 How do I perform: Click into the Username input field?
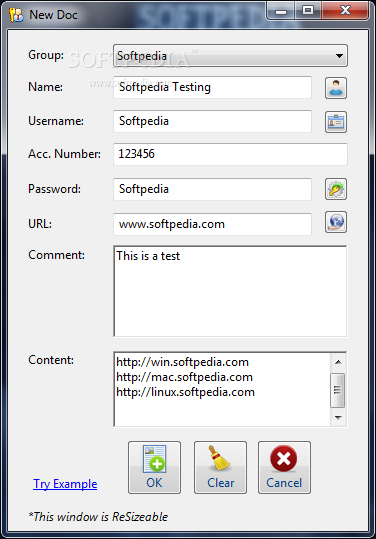212,121
